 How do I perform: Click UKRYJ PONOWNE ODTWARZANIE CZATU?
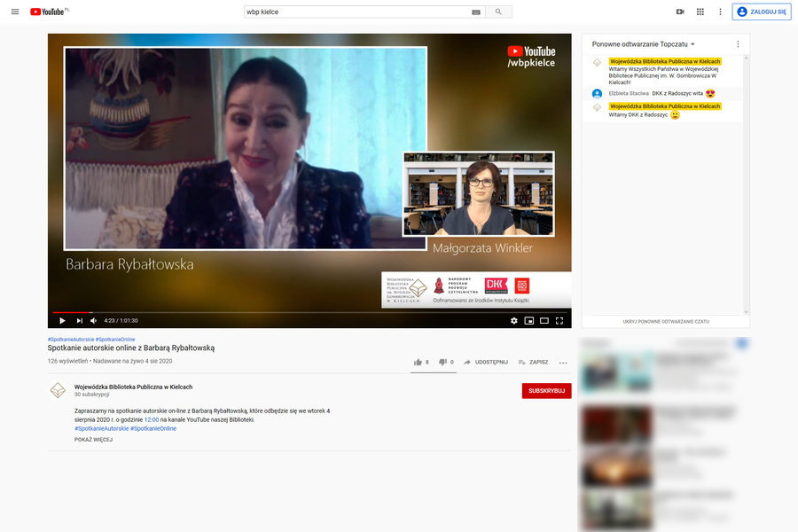coord(666,322)
